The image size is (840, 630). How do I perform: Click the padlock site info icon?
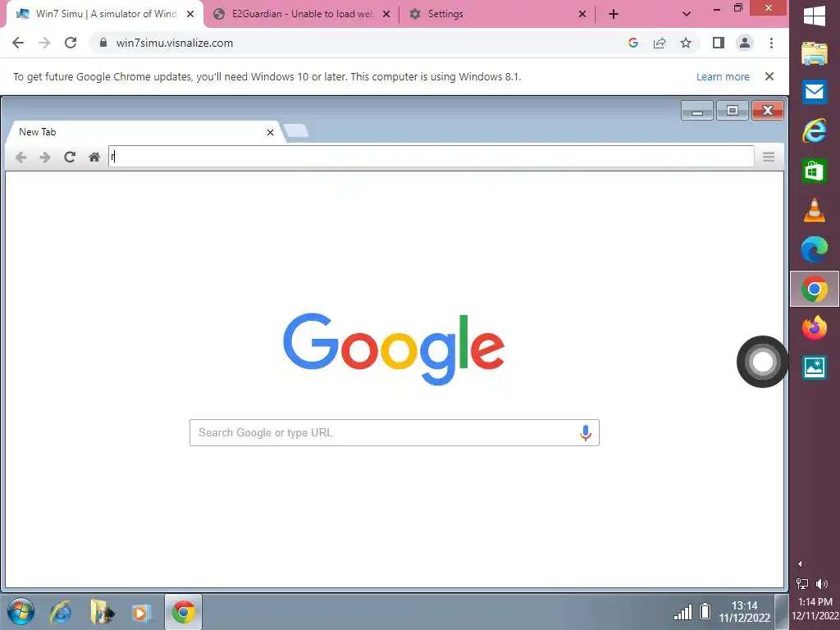click(103, 43)
